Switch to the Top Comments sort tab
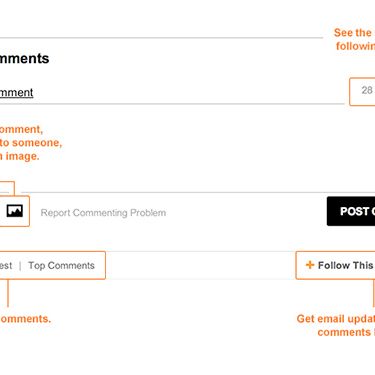Image resolution: width=375 pixels, height=375 pixels. (61, 266)
